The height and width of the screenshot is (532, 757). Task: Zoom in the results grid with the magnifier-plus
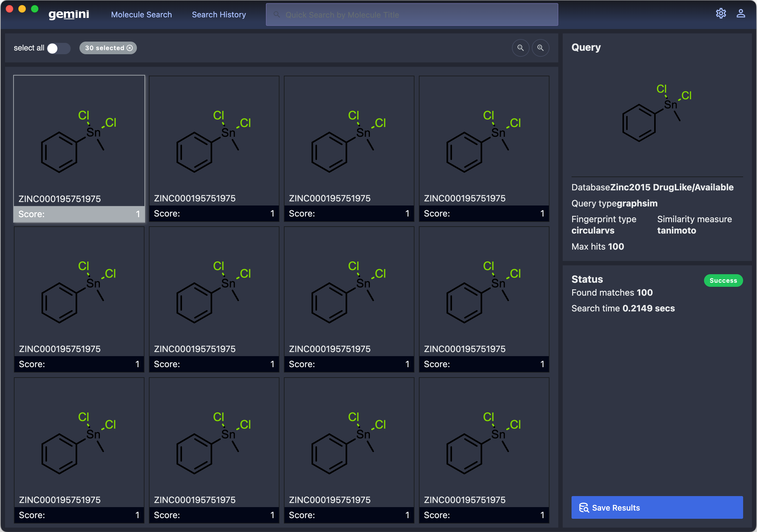(x=540, y=48)
